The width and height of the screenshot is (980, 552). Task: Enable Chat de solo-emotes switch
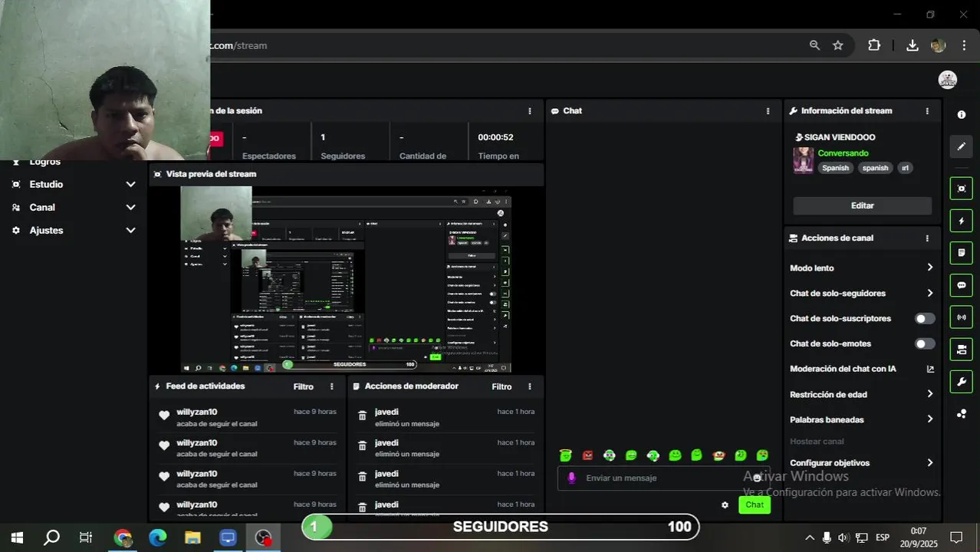coord(925,343)
